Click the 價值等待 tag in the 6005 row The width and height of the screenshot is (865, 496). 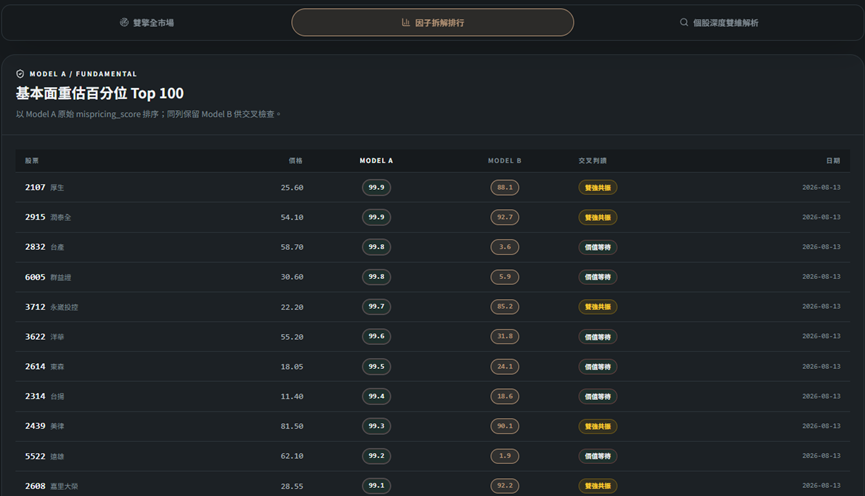coord(598,277)
